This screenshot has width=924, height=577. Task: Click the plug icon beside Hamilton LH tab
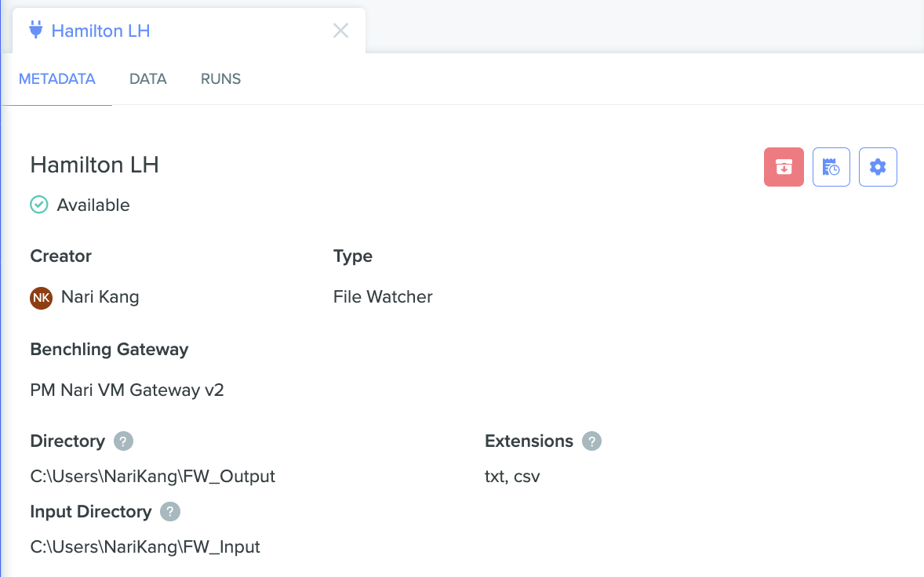pyautogui.click(x=36, y=30)
